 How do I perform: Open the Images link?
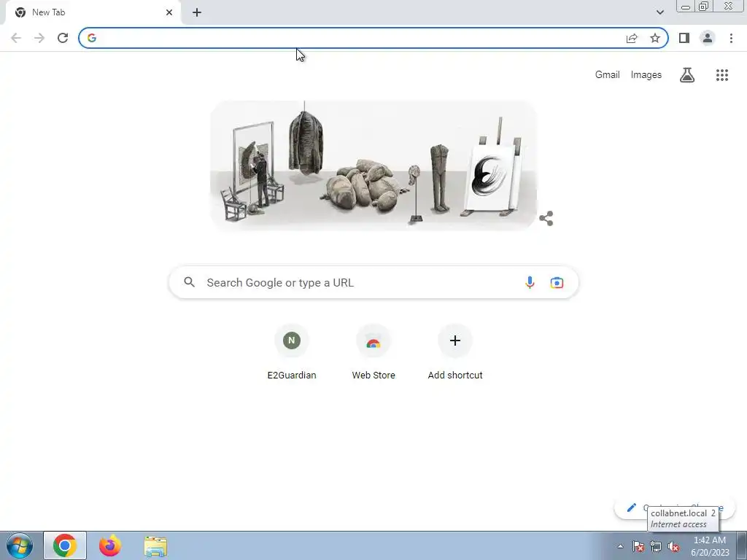(x=646, y=75)
